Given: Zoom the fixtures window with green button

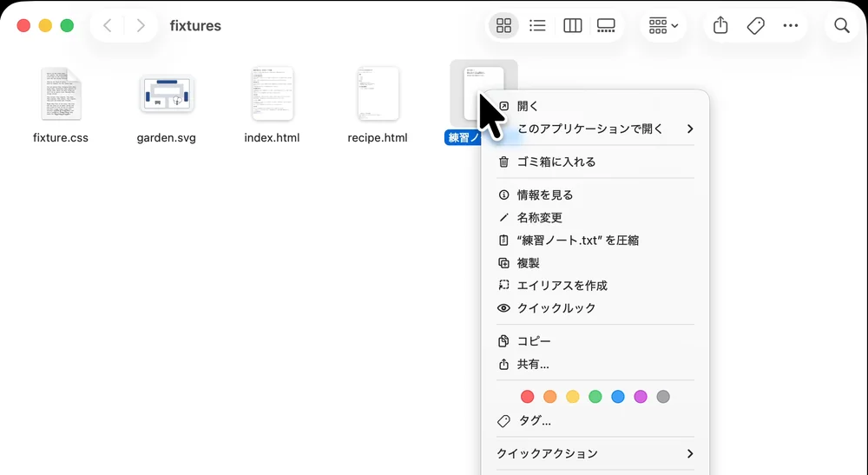Looking at the screenshot, I should point(67,25).
